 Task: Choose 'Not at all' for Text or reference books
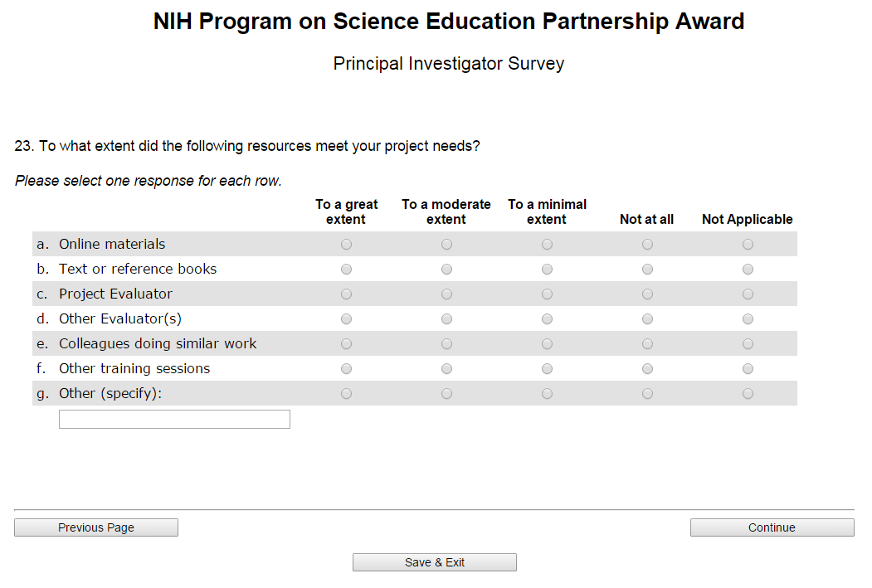pos(647,270)
